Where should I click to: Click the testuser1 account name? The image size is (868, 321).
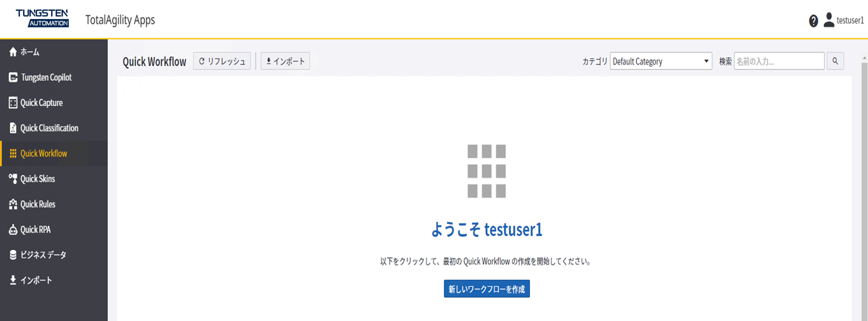[850, 20]
